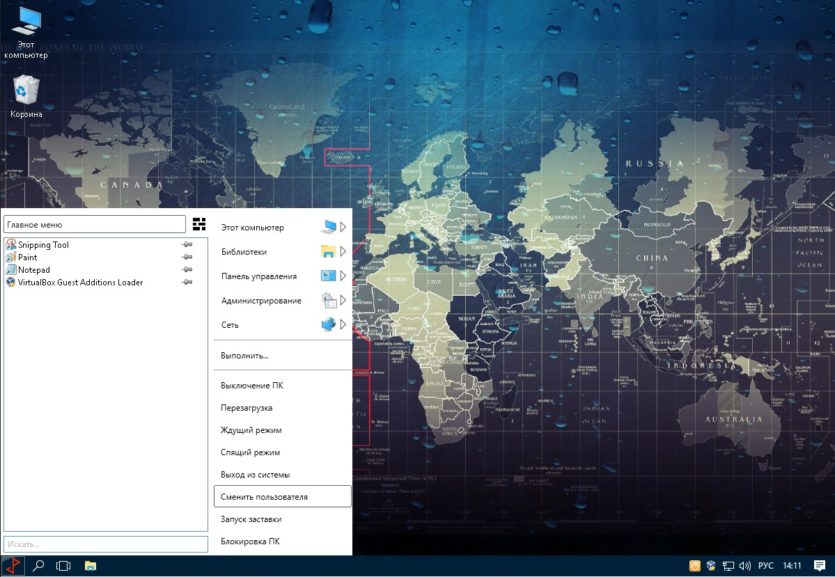
Task: Click the volume speaker tray icon
Action: [x=744, y=566]
